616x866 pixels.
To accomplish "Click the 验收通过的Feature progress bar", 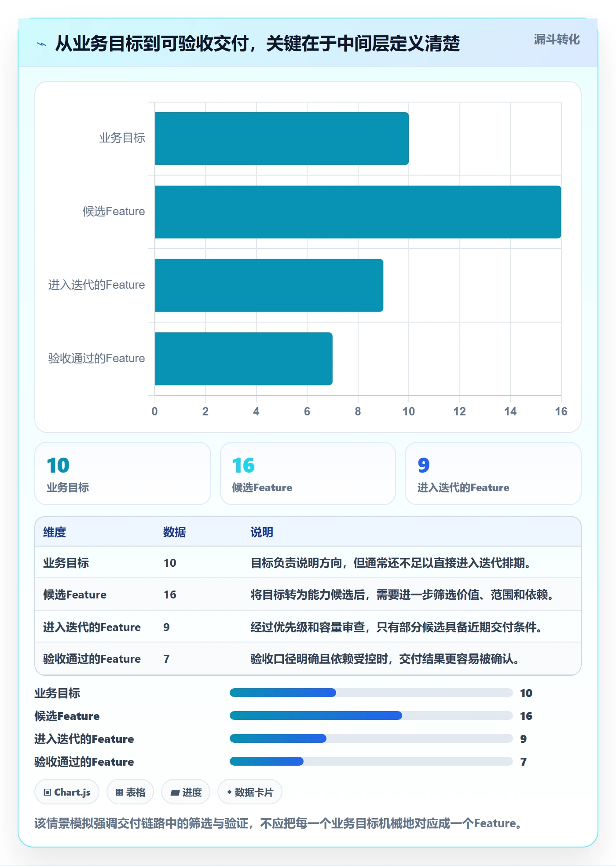I will 371,761.
